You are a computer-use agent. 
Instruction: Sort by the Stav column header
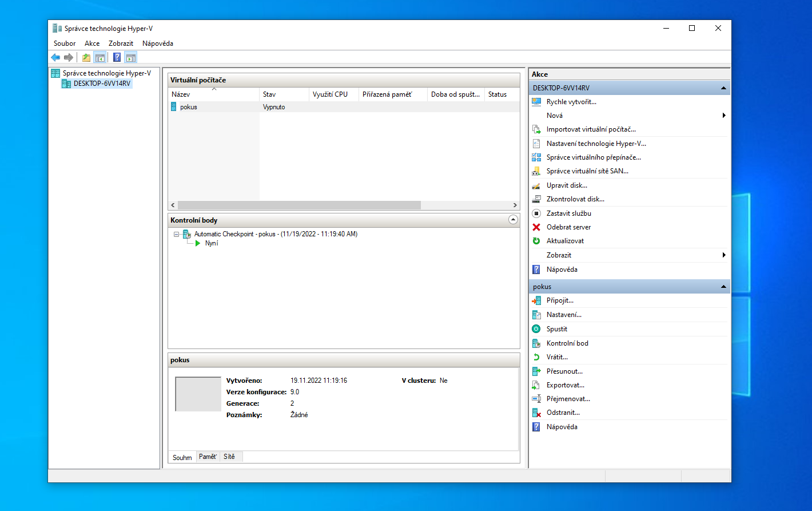point(284,94)
